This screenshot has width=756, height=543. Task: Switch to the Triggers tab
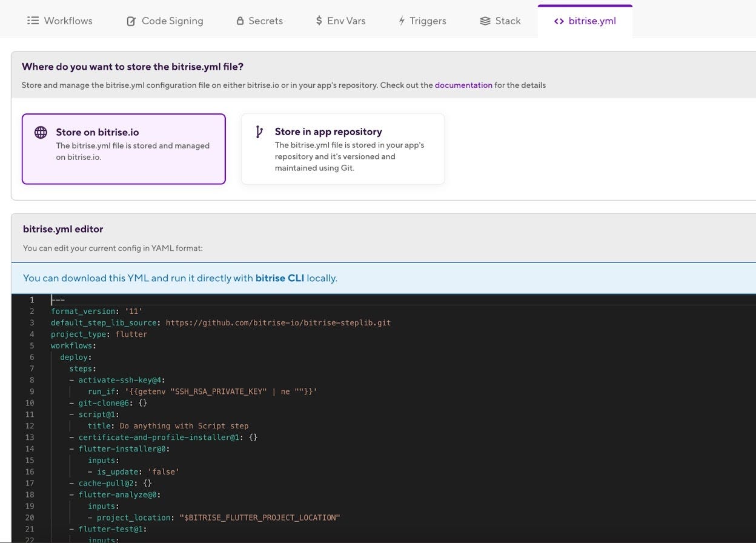point(422,21)
